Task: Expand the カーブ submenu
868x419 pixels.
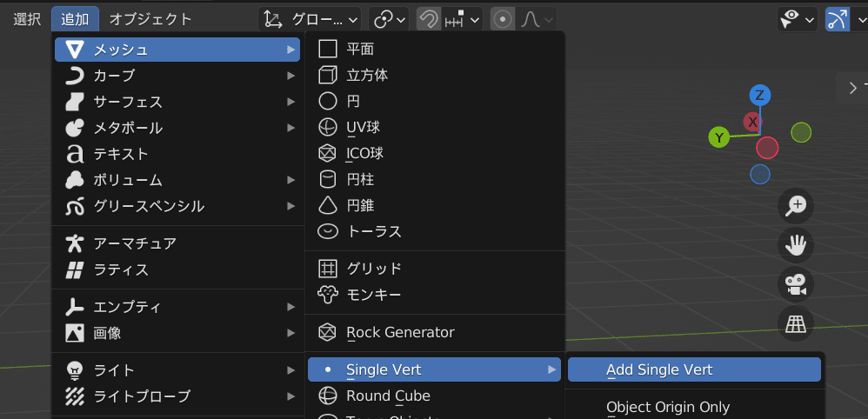Action: (x=177, y=76)
